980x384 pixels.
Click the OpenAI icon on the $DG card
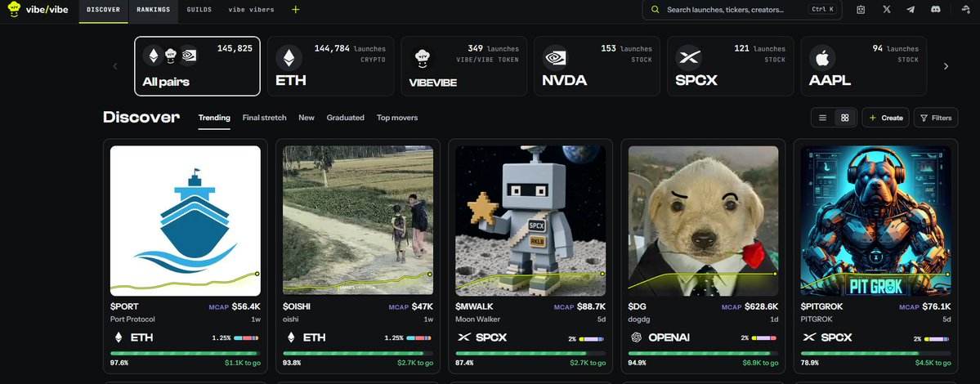[636, 337]
